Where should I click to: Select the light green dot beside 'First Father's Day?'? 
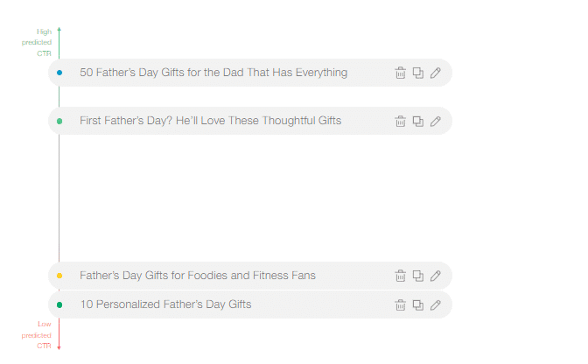tap(59, 121)
